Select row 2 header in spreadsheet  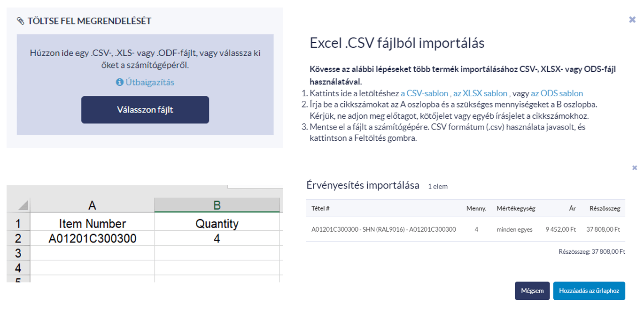click(18, 239)
